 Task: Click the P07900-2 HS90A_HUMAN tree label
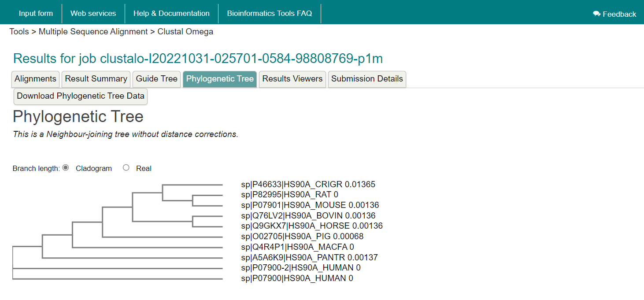point(301,267)
